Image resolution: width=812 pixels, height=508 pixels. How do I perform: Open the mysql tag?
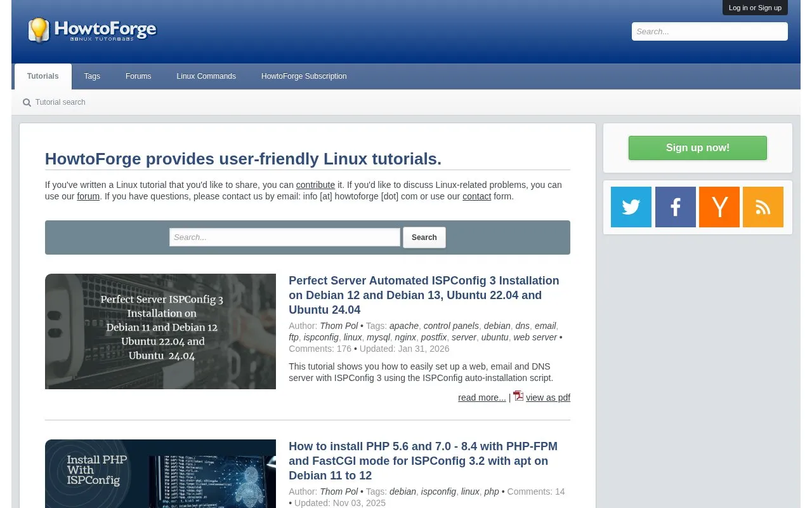(x=378, y=337)
